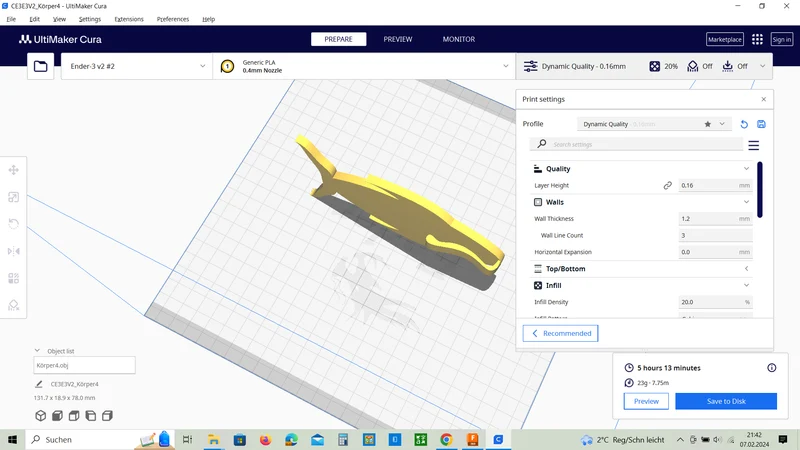Click the print settings vertical scrollbar
Viewport: 800px width, 450px height.
(760, 190)
